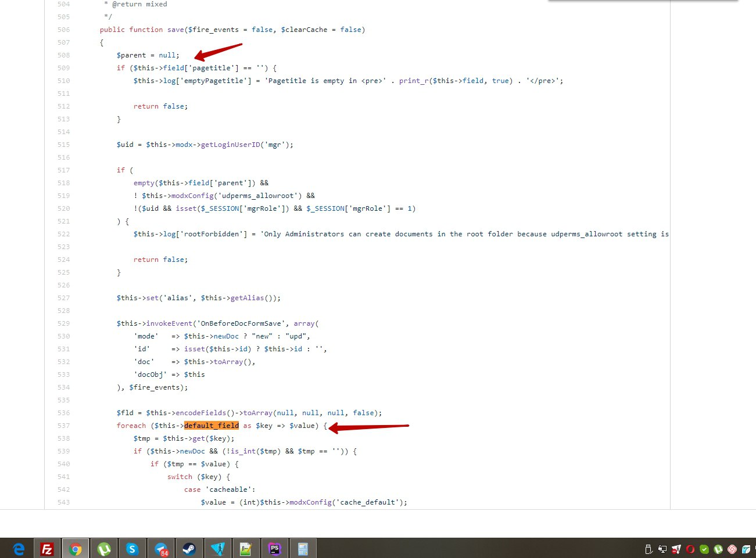Click line number 537
This screenshot has height=558, width=756.
63,426
